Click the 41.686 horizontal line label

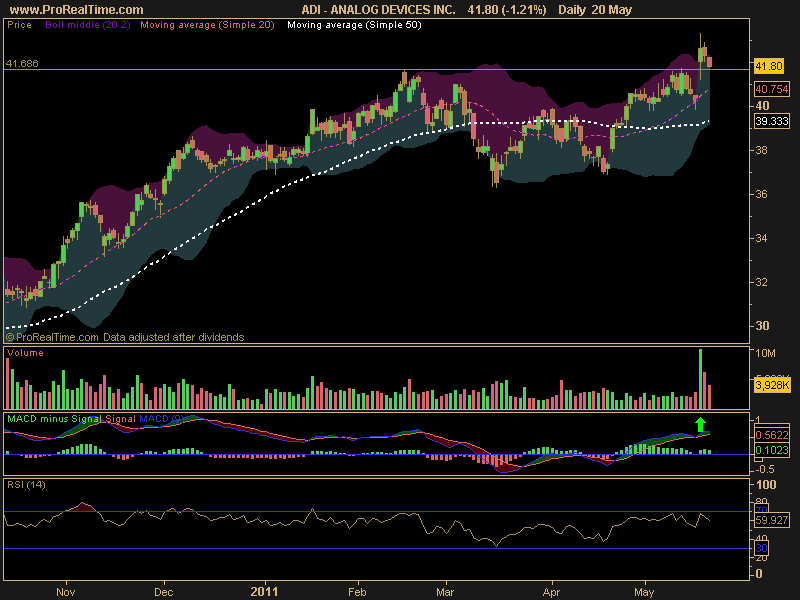tap(22, 63)
